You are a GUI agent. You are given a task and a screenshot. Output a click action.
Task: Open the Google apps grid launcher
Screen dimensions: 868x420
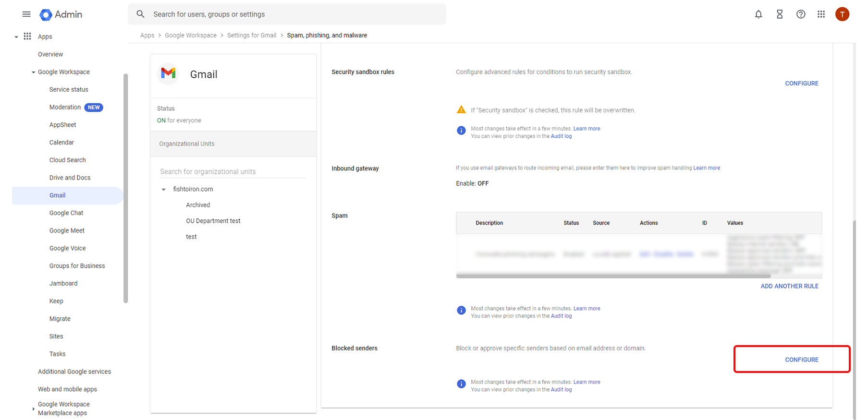[821, 14]
